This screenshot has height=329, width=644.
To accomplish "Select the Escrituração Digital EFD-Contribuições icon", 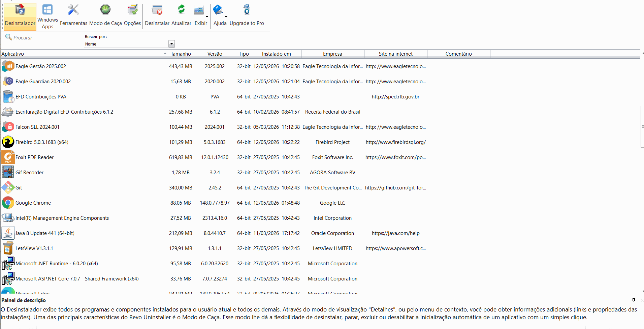I will pos(8,112).
